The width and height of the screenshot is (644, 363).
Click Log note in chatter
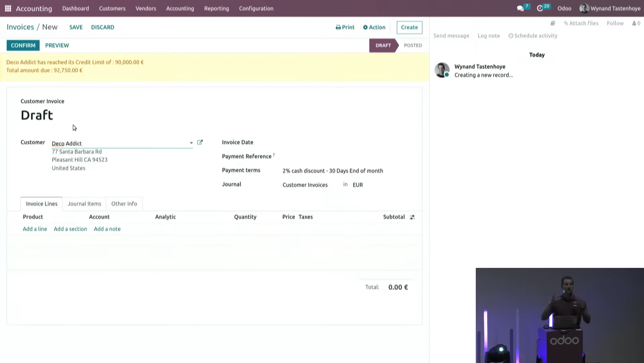point(489,36)
